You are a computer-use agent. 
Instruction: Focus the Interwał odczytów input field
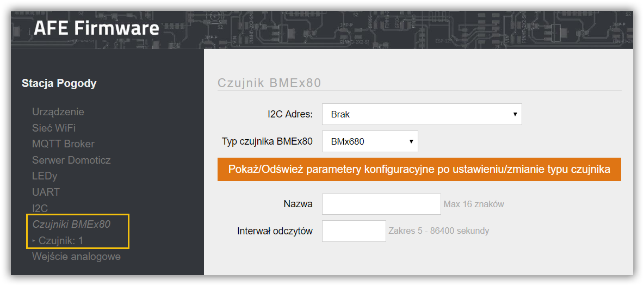click(354, 231)
